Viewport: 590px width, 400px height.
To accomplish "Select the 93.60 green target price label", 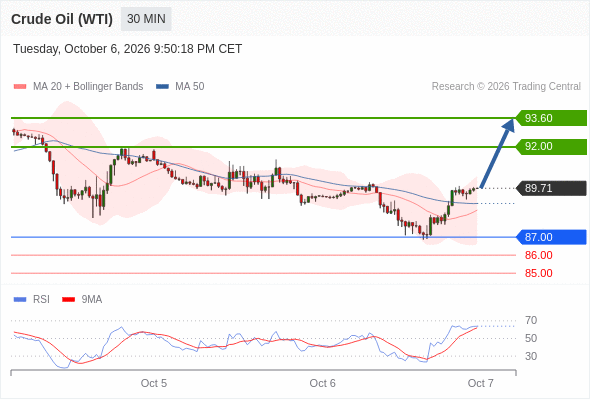I will click(x=551, y=118).
